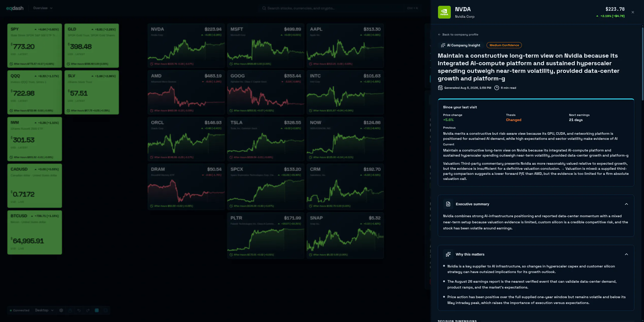Open the PLTR chart card

coord(266,235)
